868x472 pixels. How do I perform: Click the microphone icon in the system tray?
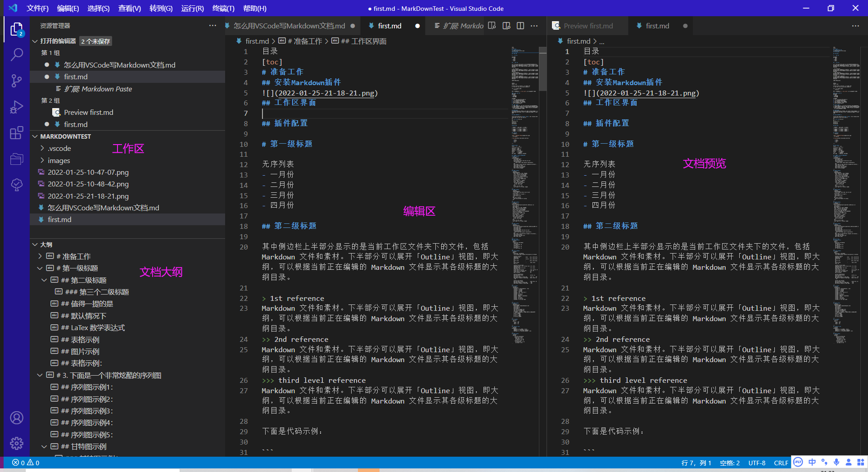click(x=836, y=463)
